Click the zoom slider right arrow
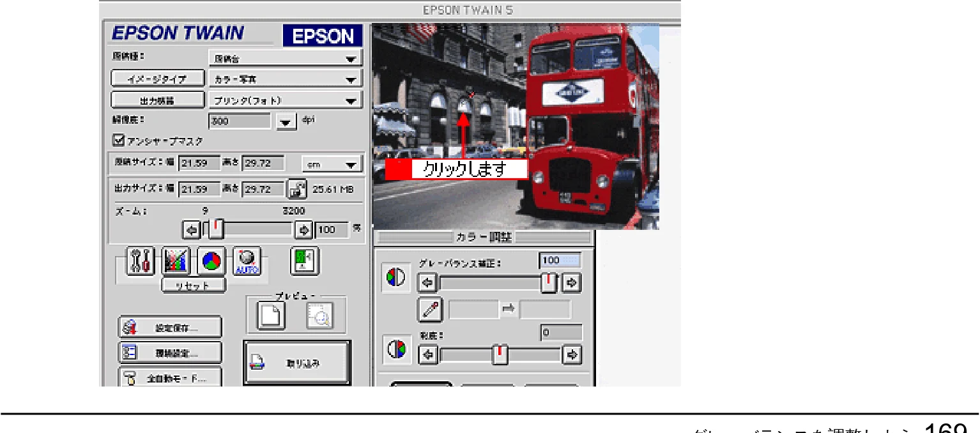The height and width of the screenshot is (433, 980). point(303,229)
